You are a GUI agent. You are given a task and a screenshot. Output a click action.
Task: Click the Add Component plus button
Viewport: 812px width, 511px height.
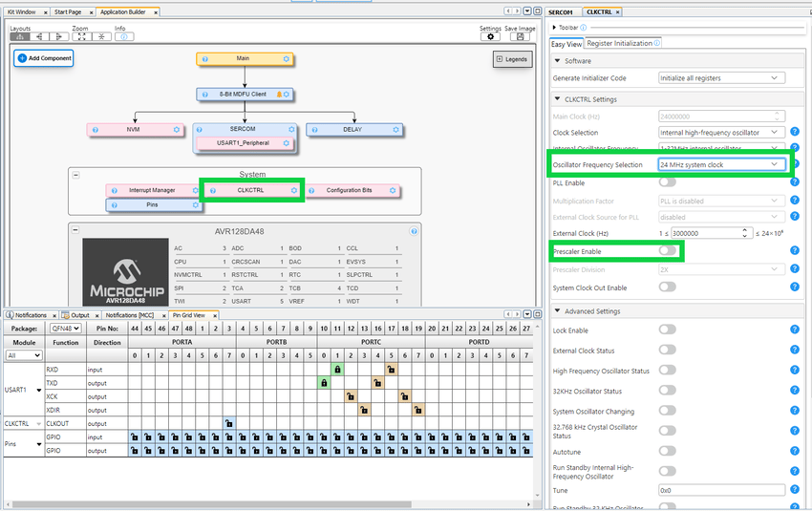point(23,58)
